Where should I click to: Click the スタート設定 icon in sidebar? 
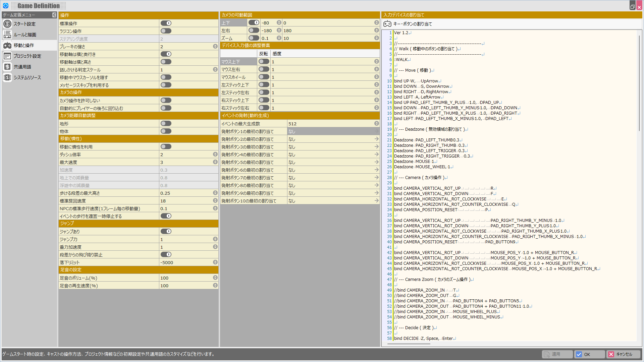[7, 24]
